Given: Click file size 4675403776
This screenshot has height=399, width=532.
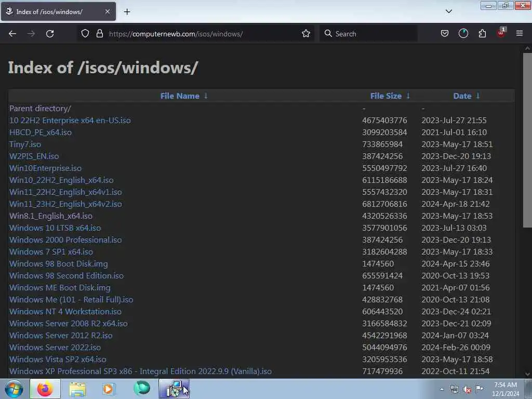Looking at the screenshot, I should [384, 121].
